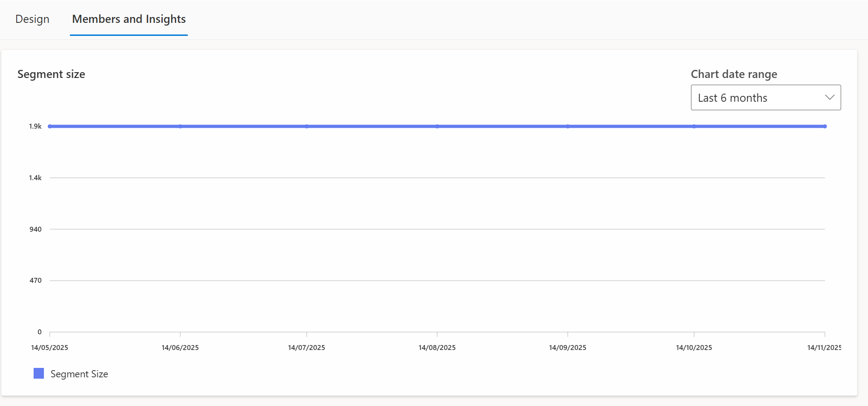Image resolution: width=868 pixels, height=406 pixels.
Task: Toggle the Segment Size legend text label
Action: pyautogui.click(x=79, y=374)
